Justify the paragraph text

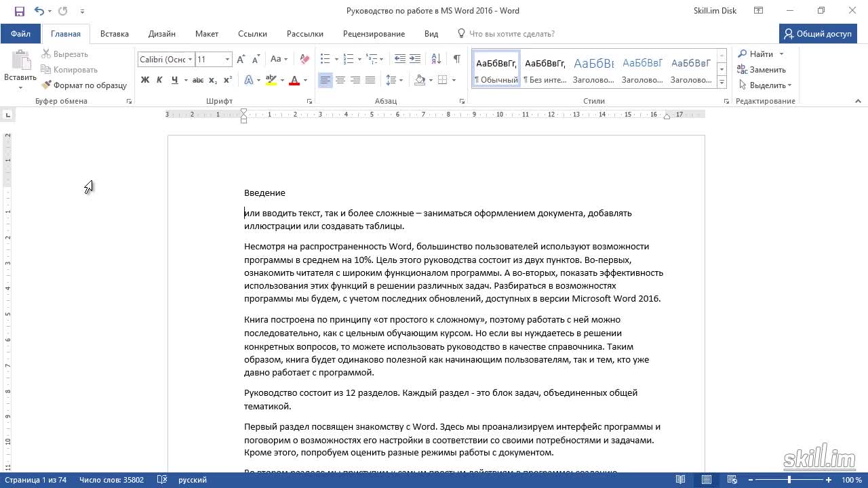[370, 80]
